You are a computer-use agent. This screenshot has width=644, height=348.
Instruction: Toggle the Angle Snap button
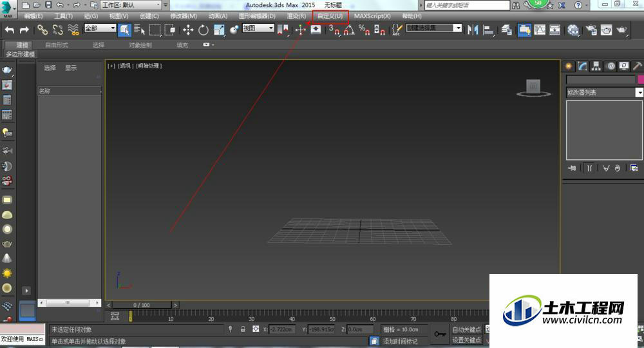tap(349, 30)
